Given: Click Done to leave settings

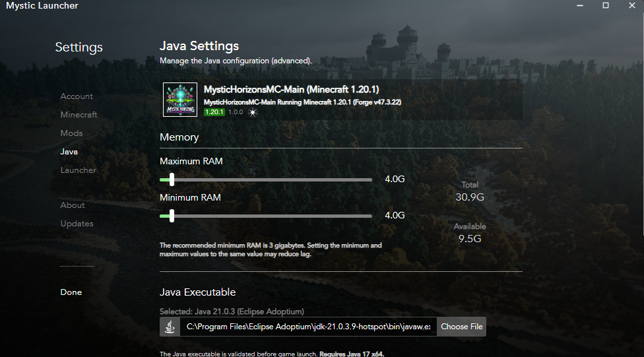Looking at the screenshot, I should 71,292.
